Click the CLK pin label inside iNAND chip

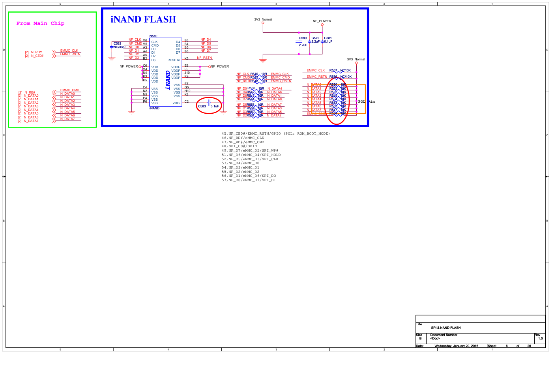pos(154,42)
